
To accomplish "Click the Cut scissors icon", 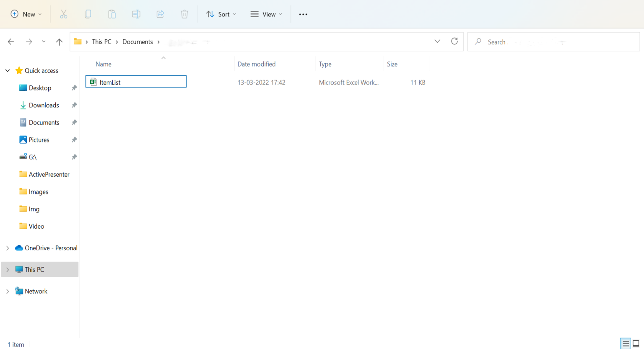I will coord(64,14).
